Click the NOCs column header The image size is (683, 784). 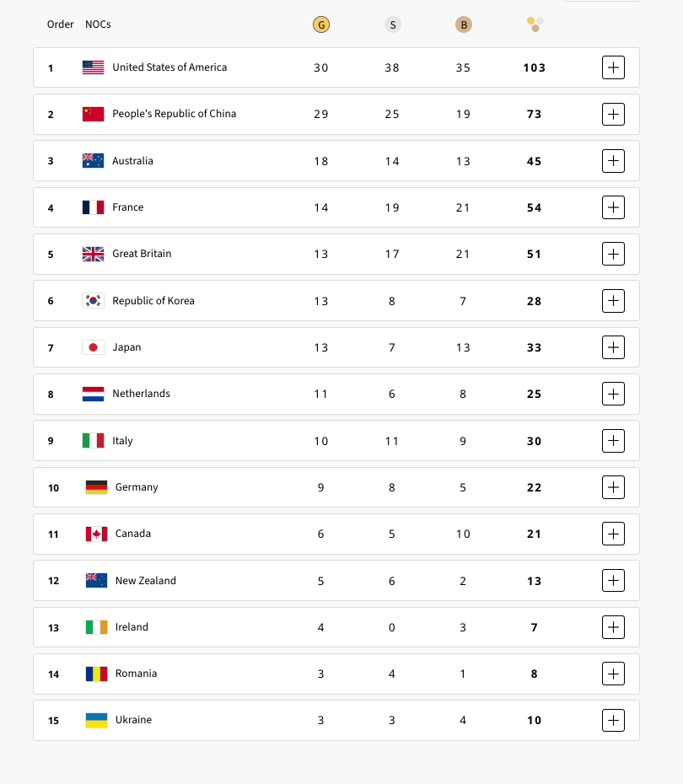[98, 24]
